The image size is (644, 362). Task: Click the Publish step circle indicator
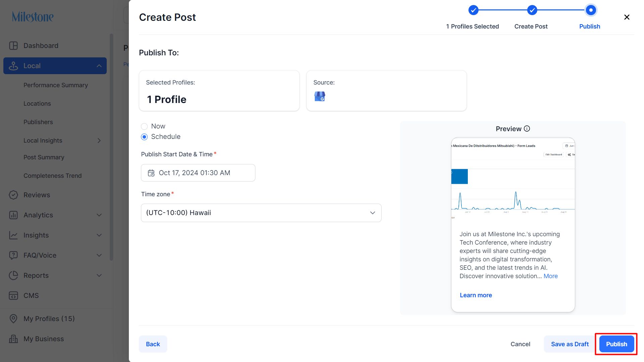pyautogui.click(x=591, y=10)
